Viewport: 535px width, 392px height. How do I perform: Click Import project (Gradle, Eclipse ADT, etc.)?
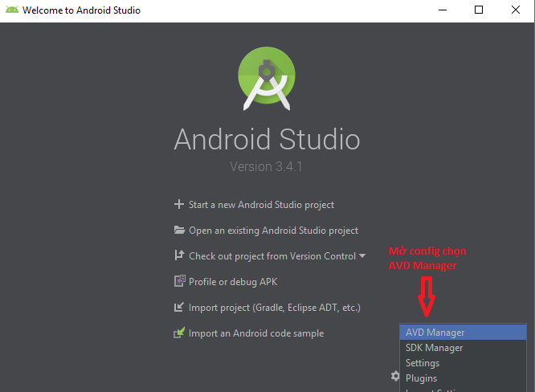coord(275,308)
